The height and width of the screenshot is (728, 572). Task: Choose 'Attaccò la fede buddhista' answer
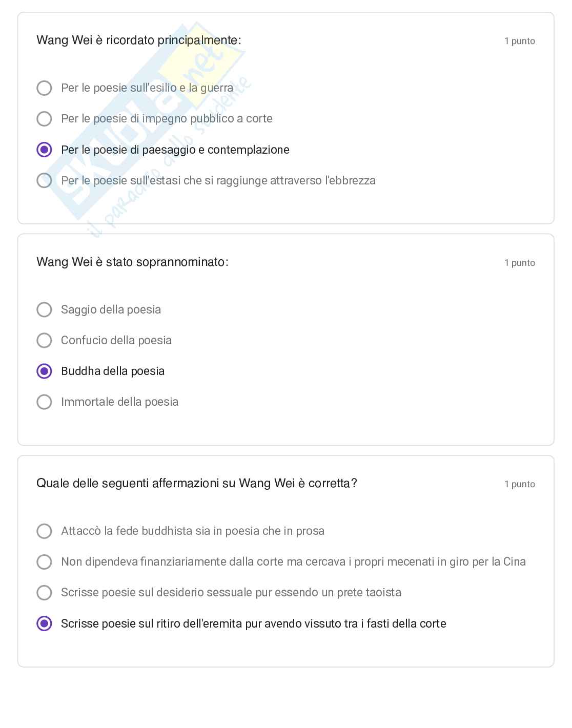(x=45, y=531)
